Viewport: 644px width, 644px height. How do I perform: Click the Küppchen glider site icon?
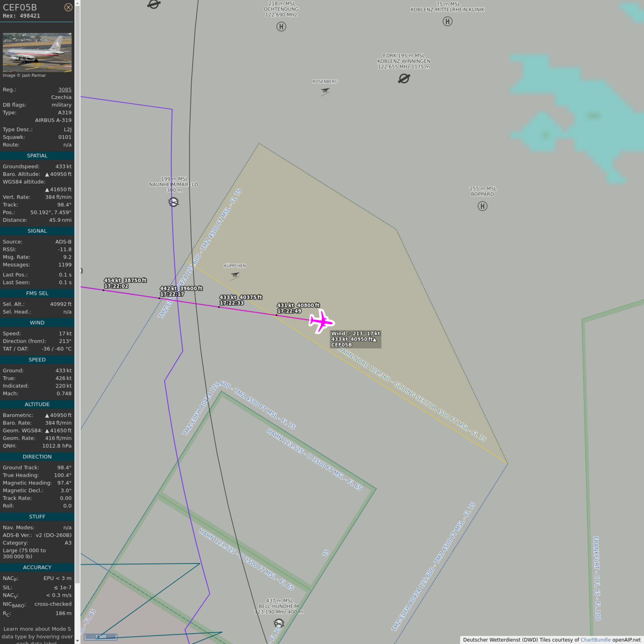[235, 275]
